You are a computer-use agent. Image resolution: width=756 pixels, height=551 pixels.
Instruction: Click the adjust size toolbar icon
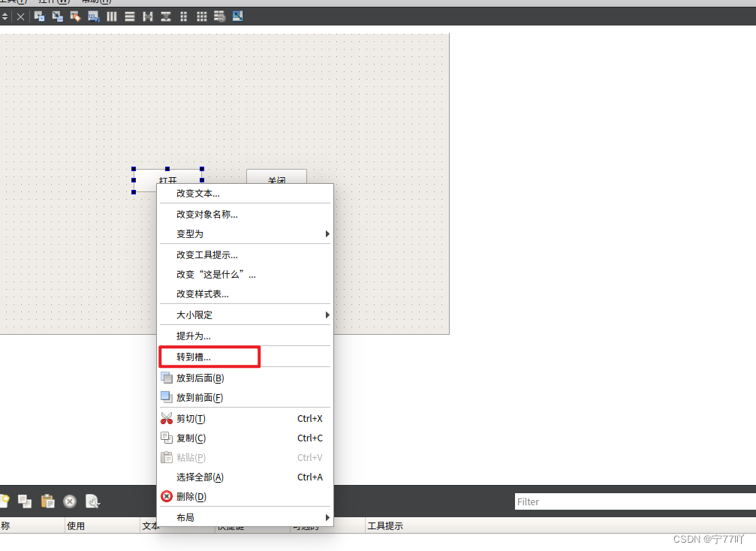pyautogui.click(x=236, y=16)
